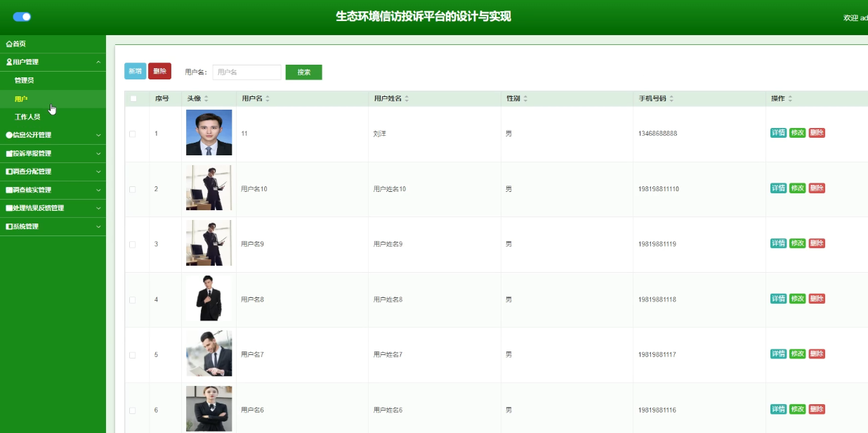Click the 用户名 search input field

(246, 72)
